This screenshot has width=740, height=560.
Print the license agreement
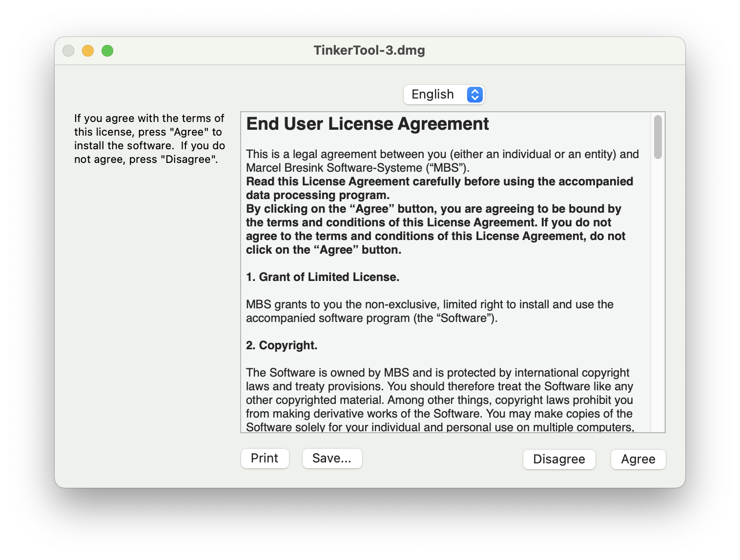pos(265,458)
